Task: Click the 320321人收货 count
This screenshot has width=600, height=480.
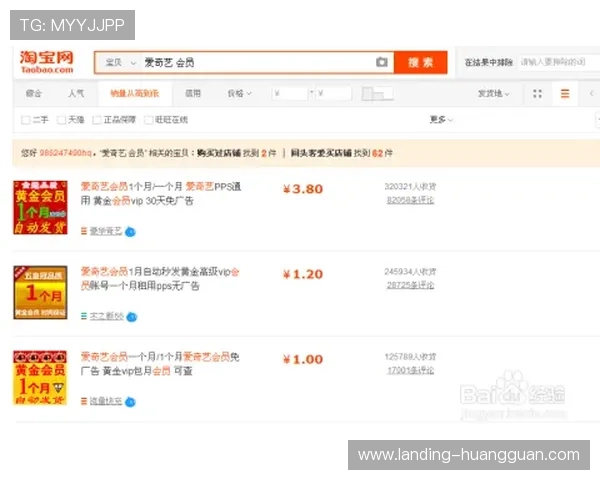Action: [410, 186]
